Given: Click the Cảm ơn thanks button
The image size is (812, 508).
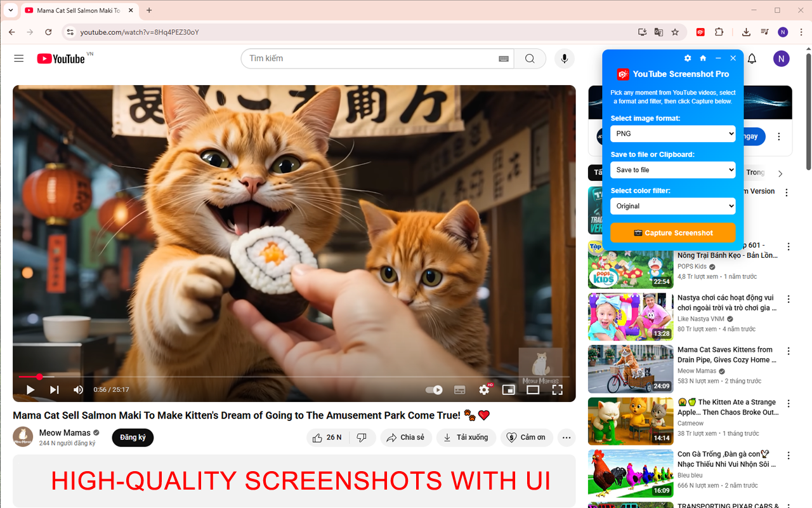Looking at the screenshot, I should point(527,438).
